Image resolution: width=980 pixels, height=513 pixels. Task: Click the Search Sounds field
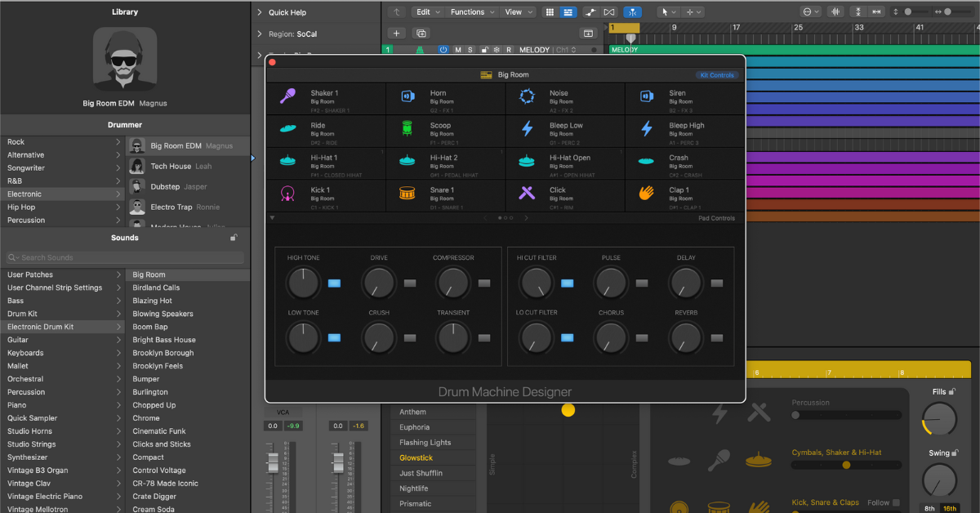(122, 257)
